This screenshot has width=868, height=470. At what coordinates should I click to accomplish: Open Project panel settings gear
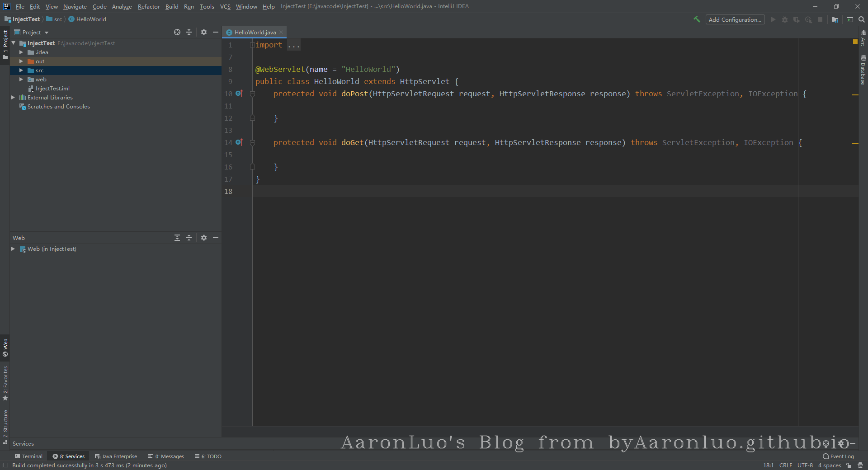(x=204, y=32)
